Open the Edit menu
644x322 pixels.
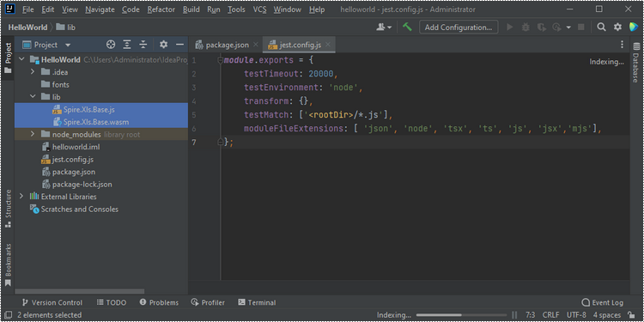coord(48,9)
